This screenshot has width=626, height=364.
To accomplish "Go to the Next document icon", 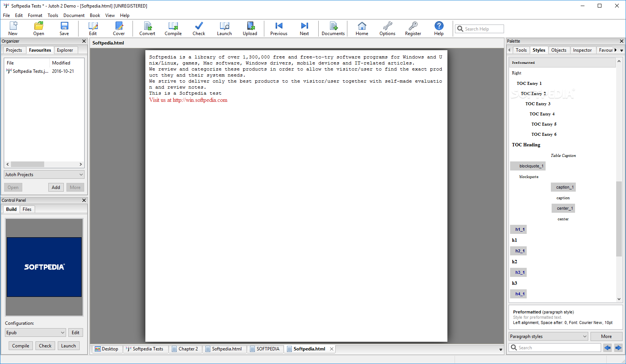I will [x=304, y=29].
